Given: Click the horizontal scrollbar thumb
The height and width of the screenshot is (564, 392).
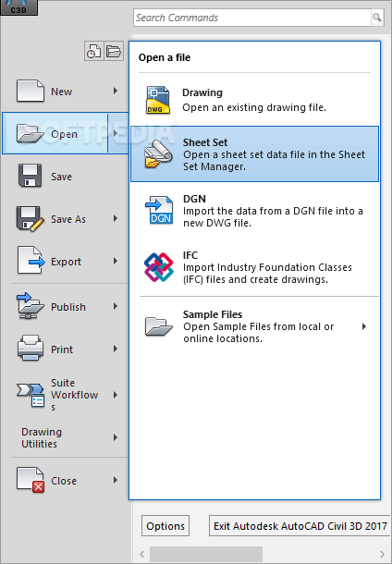Looking at the screenshot, I should 206,554.
